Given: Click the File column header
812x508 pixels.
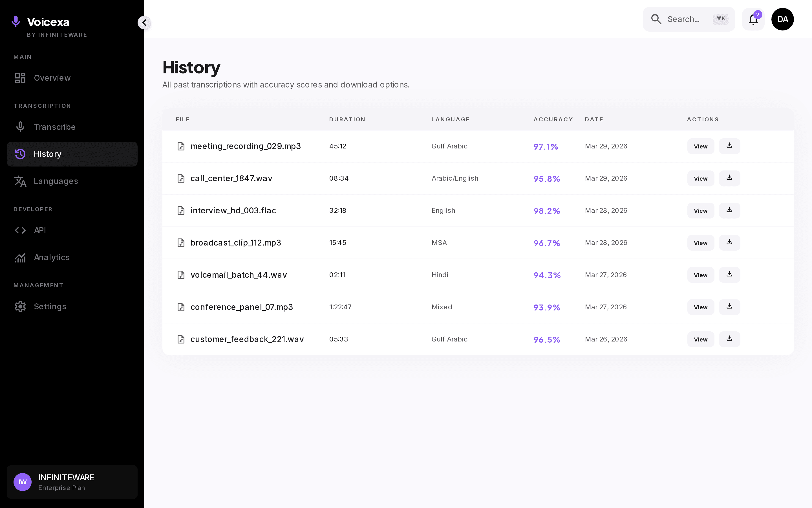Looking at the screenshot, I should [x=182, y=120].
